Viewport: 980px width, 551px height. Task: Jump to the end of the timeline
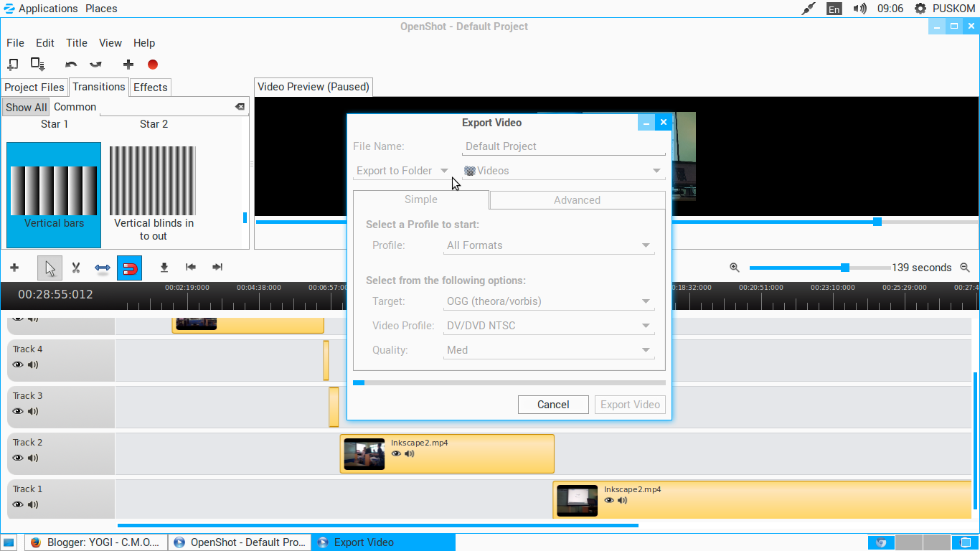point(217,267)
